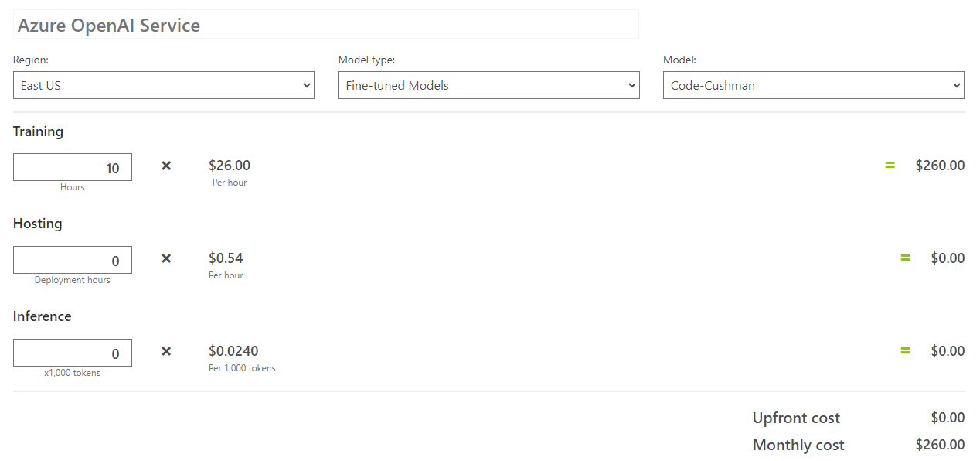Click the Upfront cost label

[x=796, y=418]
